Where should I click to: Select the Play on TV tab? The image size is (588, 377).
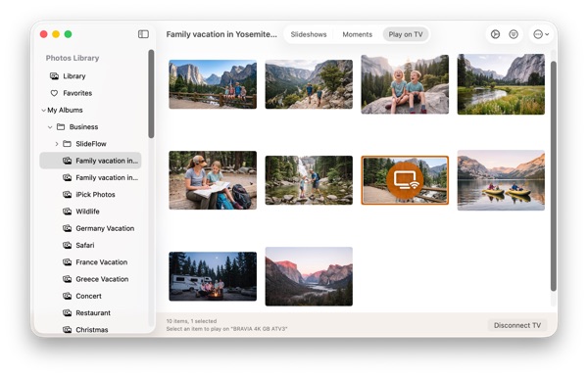pos(406,34)
